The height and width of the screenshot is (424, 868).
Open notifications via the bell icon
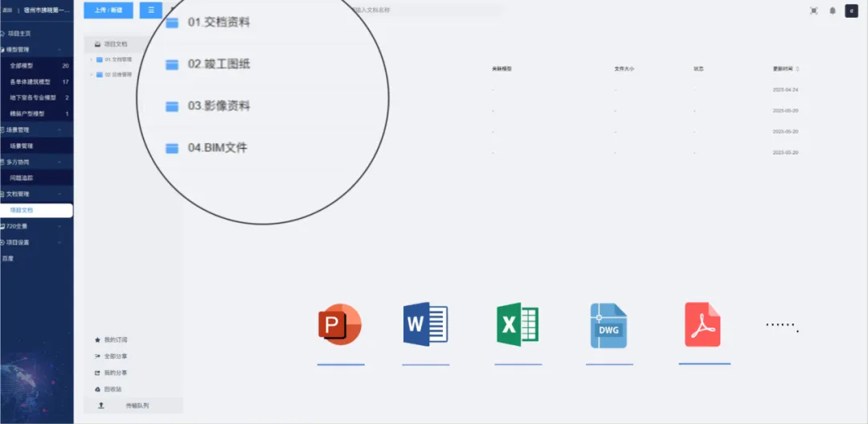tap(833, 10)
